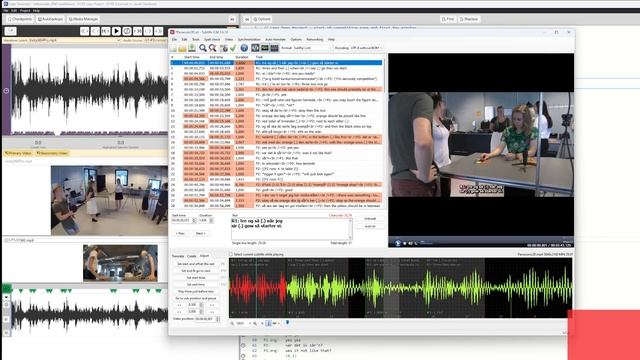The image size is (640, 360).
Task: Click the Checkpoints button in the background window
Action: [20, 19]
